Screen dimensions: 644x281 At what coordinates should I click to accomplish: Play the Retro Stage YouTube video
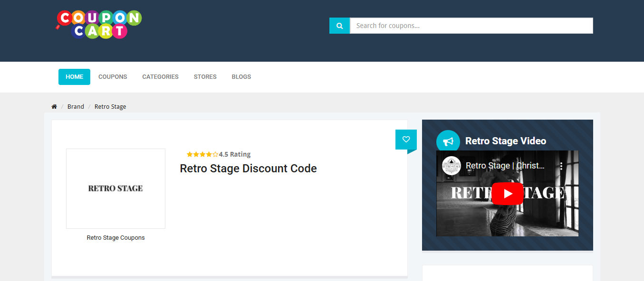point(508,194)
